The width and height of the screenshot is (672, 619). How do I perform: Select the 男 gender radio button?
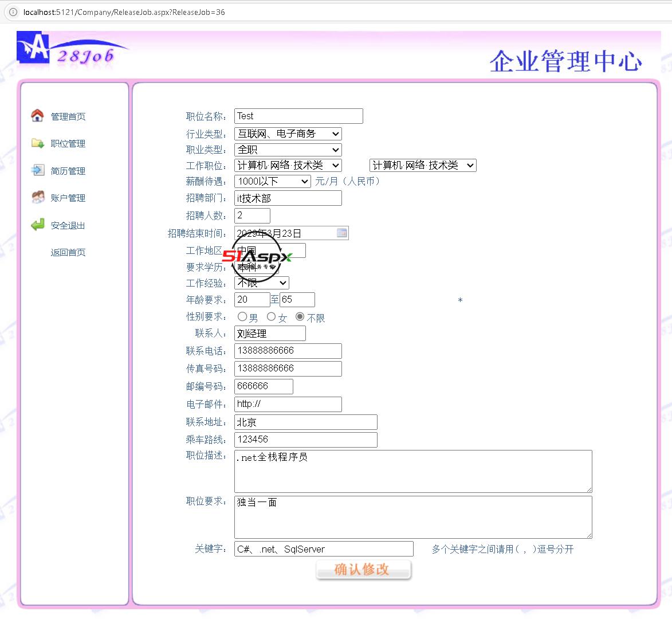242,317
